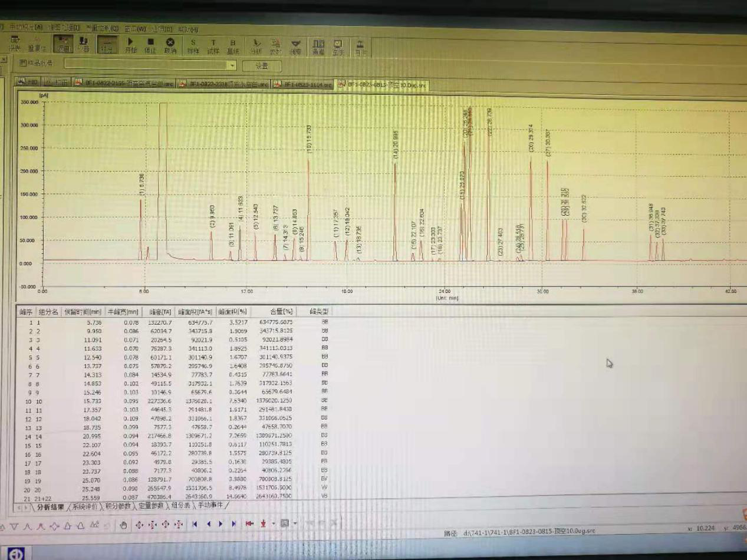Open the 窗口(W) menu

tap(136, 28)
